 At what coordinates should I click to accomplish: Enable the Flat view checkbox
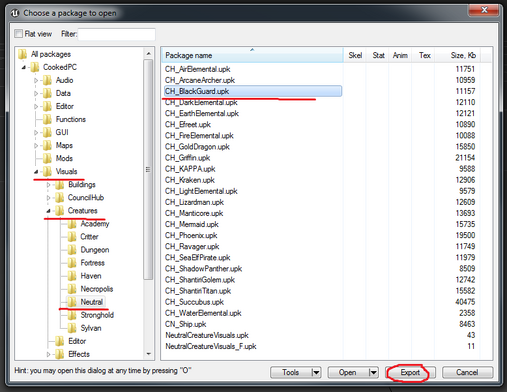coord(19,34)
